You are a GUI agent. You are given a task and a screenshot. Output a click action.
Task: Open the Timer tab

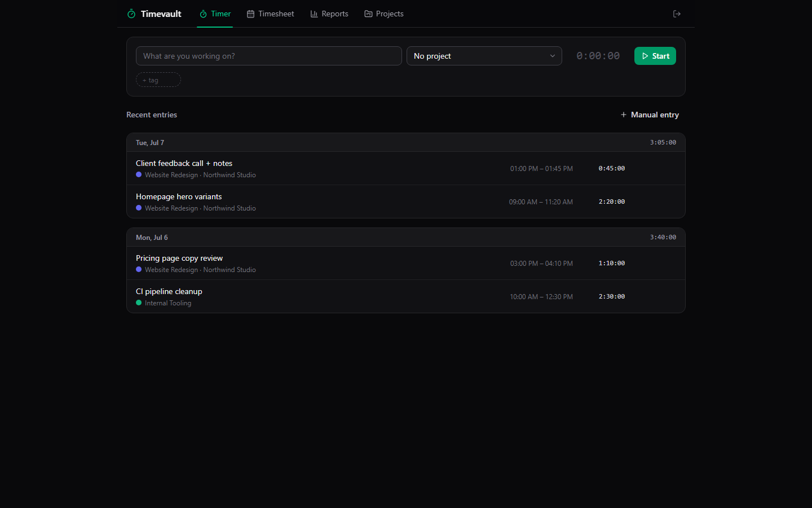pos(215,14)
